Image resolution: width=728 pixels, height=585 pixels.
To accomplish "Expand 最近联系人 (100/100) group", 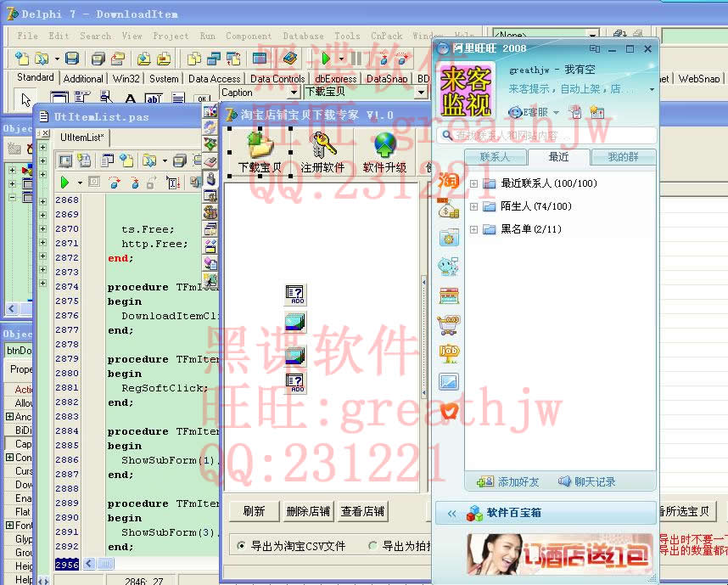I will (x=473, y=183).
